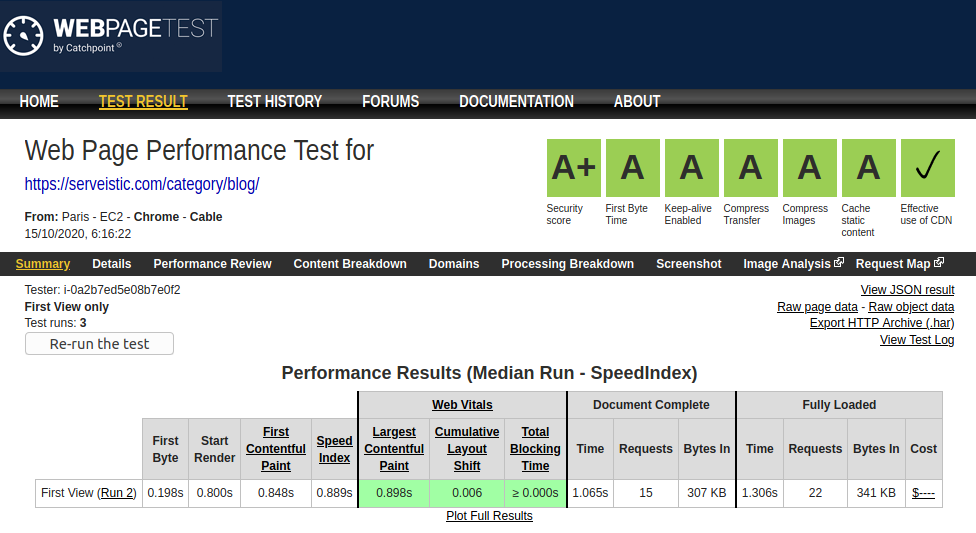Open ABOUT page

point(637,101)
